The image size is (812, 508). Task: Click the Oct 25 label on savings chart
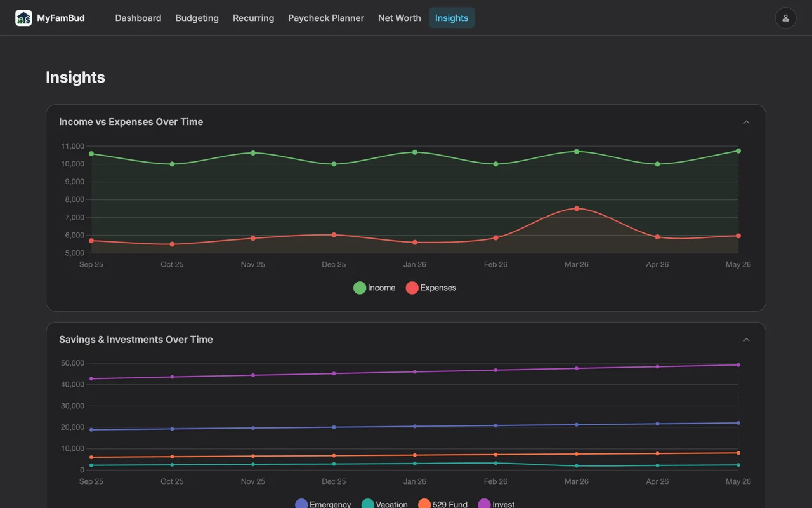pyautogui.click(x=172, y=481)
